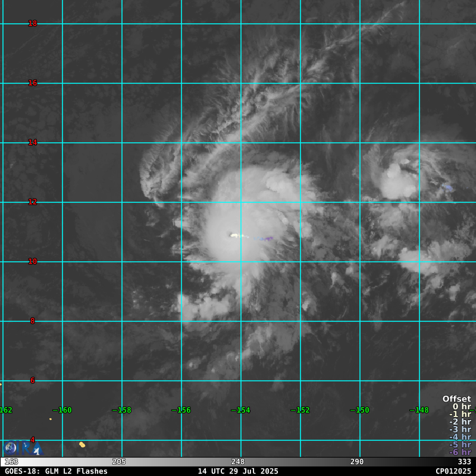Click the purple lightning flash near the storm
Viewport: 476px width, 476px height.
[268, 239]
